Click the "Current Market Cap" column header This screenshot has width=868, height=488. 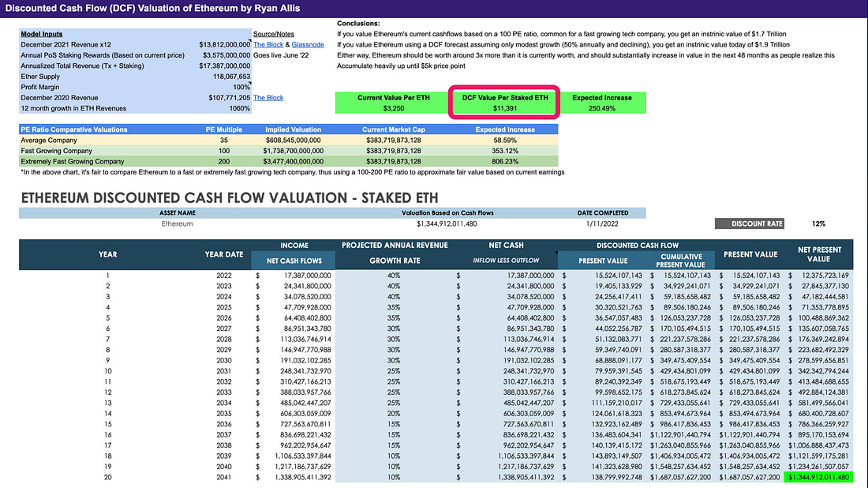[x=394, y=130]
